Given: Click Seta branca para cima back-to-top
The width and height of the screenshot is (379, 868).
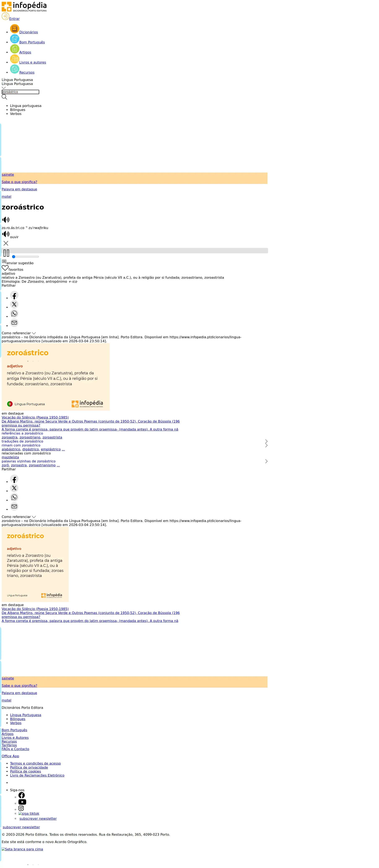Looking at the screenshot, I should pos(22,849).
